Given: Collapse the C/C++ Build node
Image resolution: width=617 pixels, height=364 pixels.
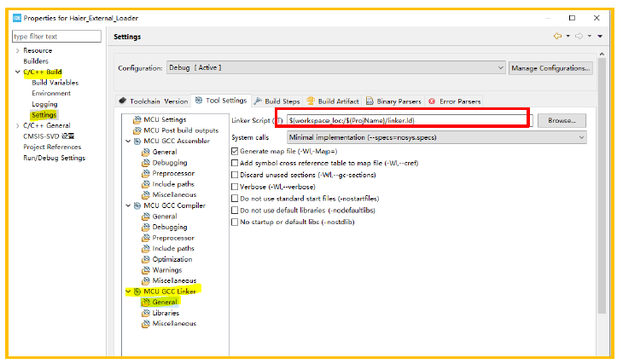Looking at the screenshot, I should pyautogui.click(x=17, y=72).
